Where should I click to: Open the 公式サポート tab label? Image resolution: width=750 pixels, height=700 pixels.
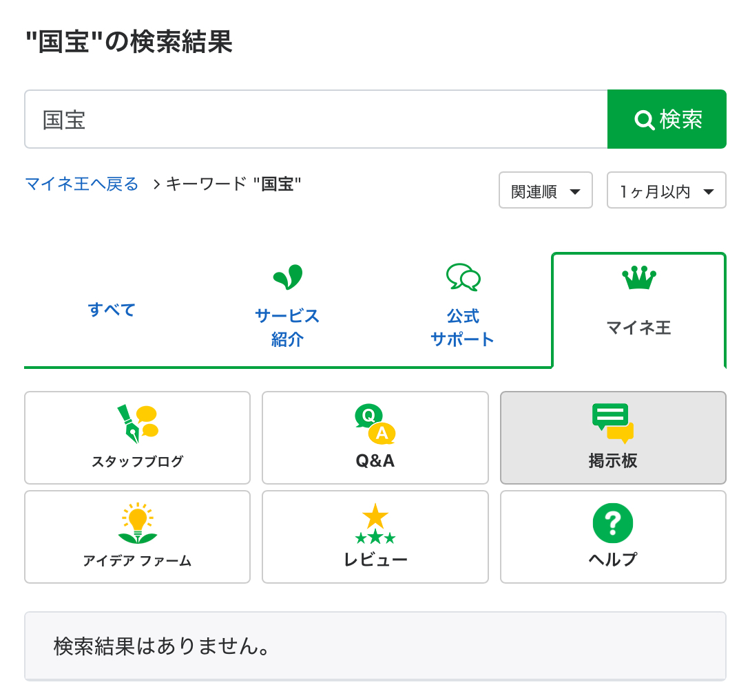463,328
